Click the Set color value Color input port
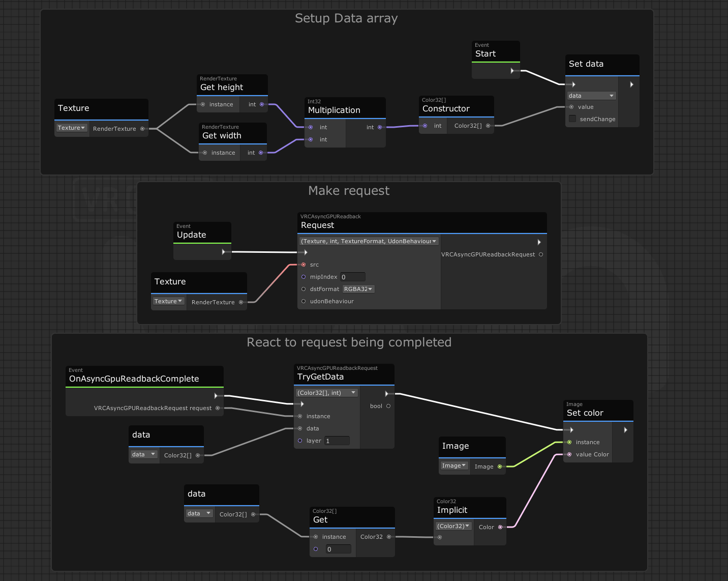The width and height of the screenshot is (728, 581). point(569,454)
